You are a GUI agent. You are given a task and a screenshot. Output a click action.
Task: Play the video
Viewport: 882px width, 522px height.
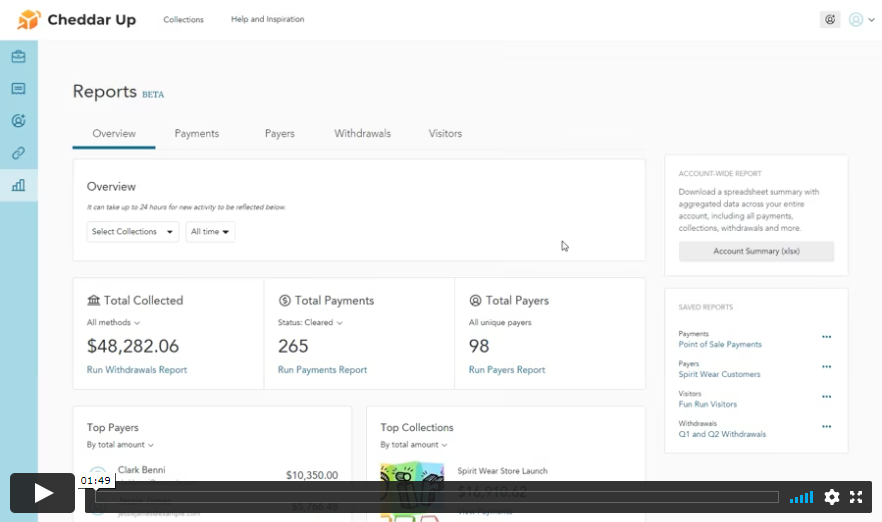point(43,493)
